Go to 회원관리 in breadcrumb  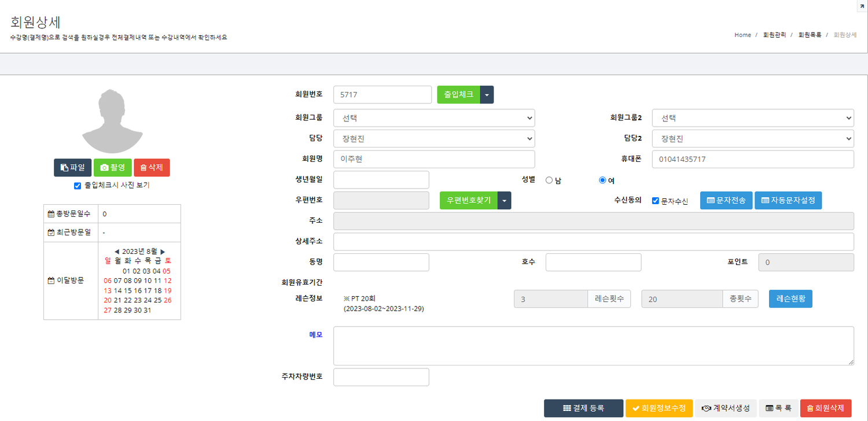pos(774,35)
